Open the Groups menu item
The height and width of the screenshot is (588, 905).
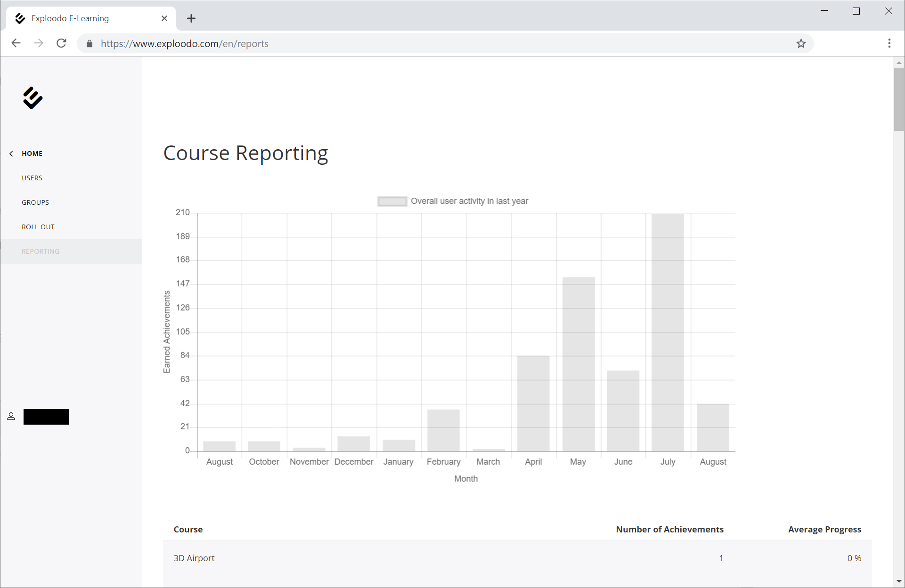point(35,202)
